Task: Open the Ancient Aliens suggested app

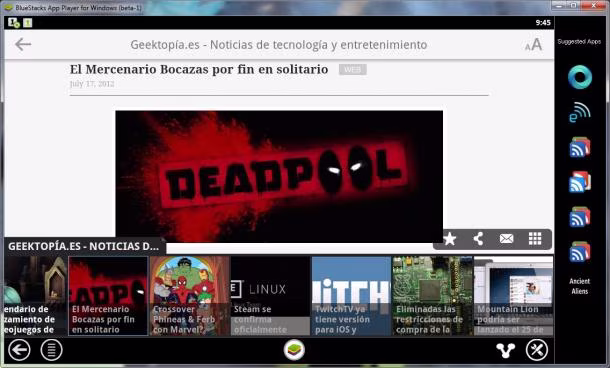Action: point(580,286)
